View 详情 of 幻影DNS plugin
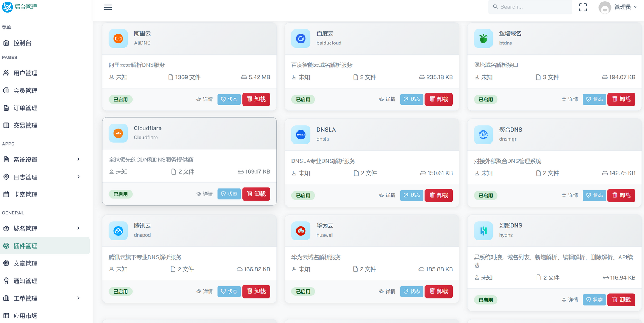The height and width of the screenshot is (323, 644). pos(569,300)
